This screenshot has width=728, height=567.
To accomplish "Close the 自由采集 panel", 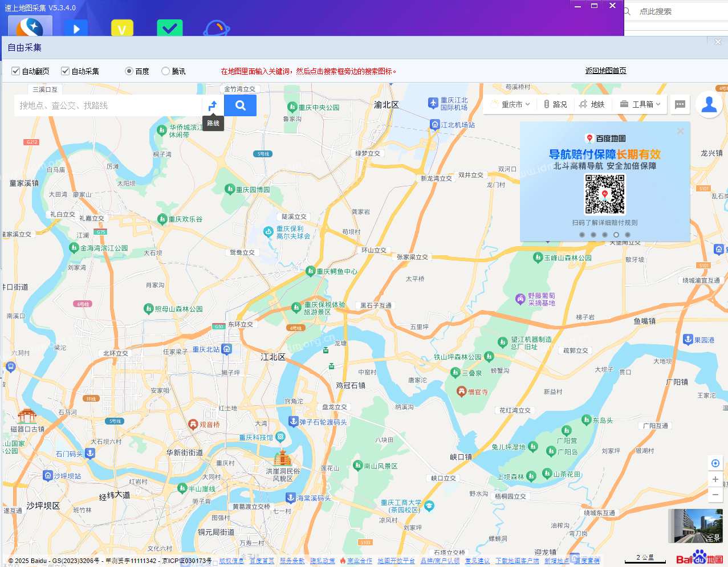I will pos(718,42).
